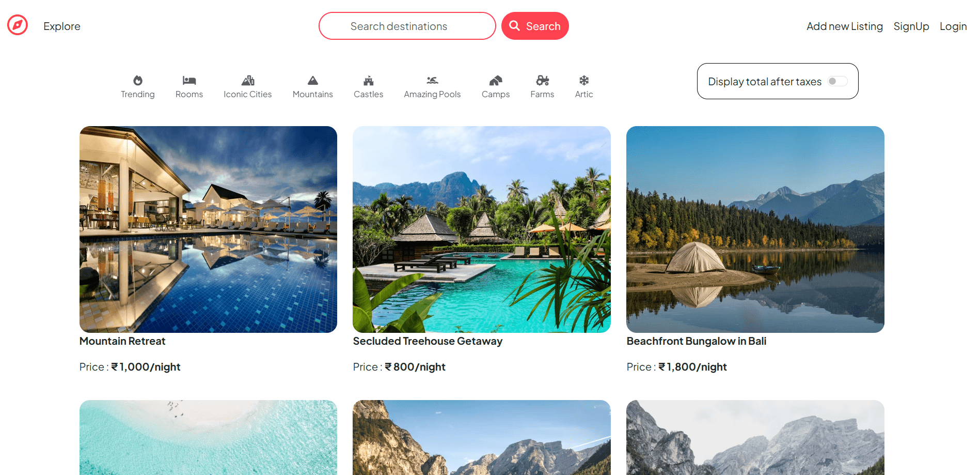This screenshot has width=980, height=475.
Task: Click the red Search button
Action: pyautogui.click(x=535, y=26)
